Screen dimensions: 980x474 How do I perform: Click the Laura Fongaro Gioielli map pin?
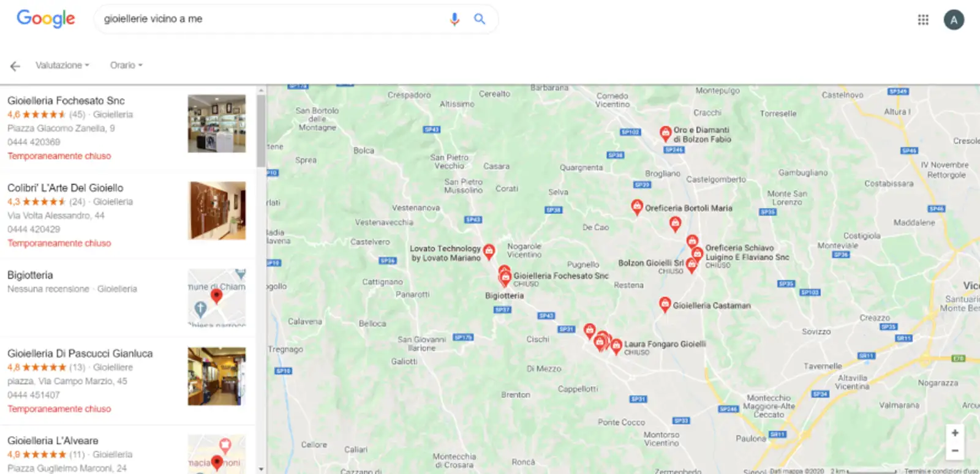pos(616,346)
